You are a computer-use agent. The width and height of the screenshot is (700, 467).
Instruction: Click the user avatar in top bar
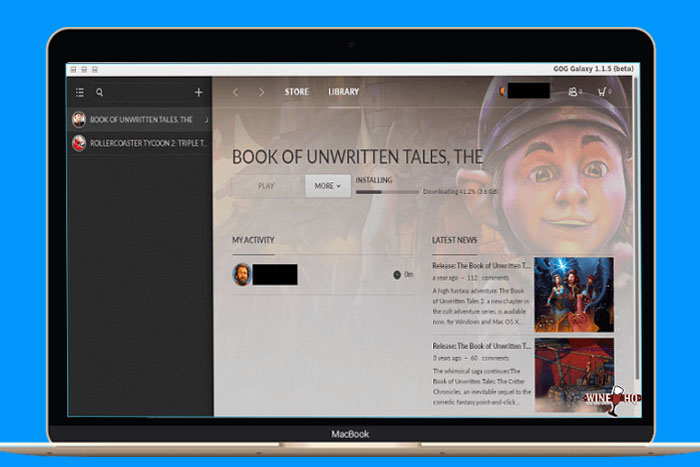(x=502, y=91)
